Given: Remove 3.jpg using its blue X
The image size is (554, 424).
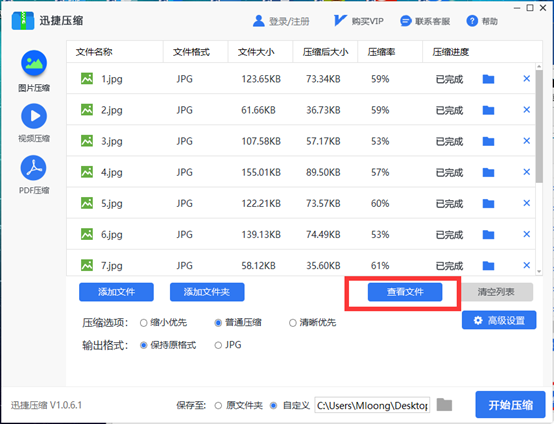Looking at the screenshot, I should [x=526, y=141].
